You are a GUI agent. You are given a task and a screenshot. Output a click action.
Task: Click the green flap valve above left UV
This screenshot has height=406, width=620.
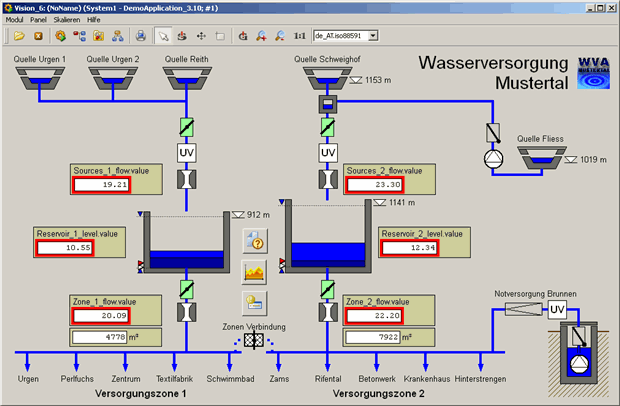coord(186,127)
